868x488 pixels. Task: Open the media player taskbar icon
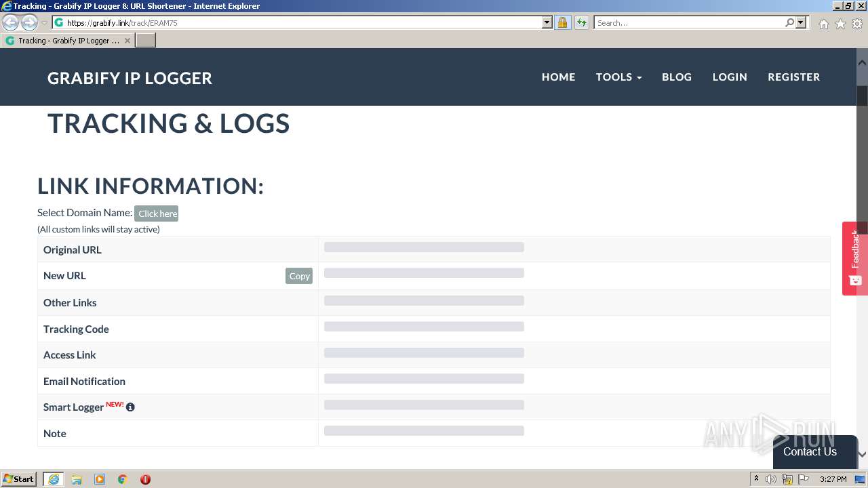coord(100,479)
